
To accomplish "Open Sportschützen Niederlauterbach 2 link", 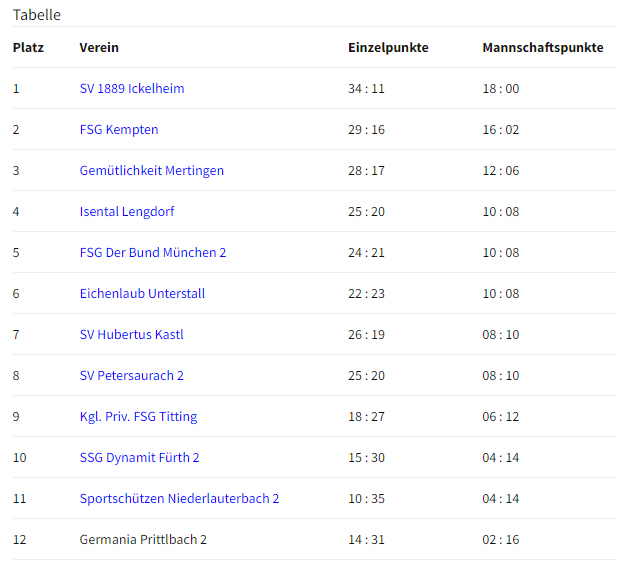I will [179, 499].
